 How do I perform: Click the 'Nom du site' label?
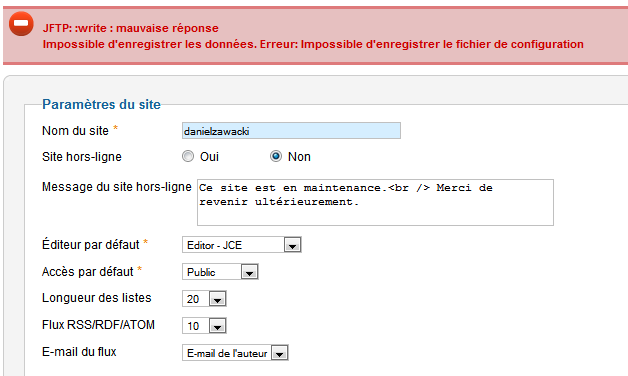[x=75, y=131]
